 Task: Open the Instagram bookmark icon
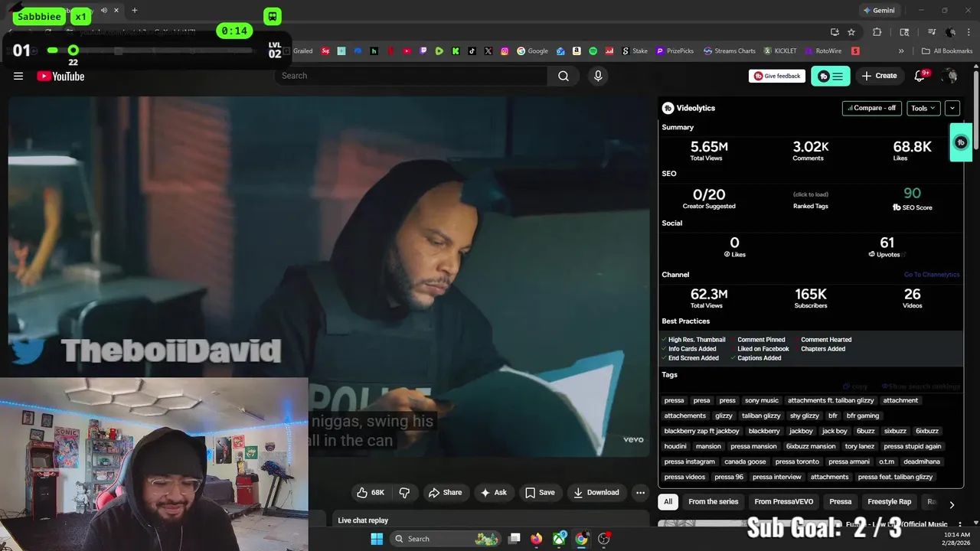(505, 51)
